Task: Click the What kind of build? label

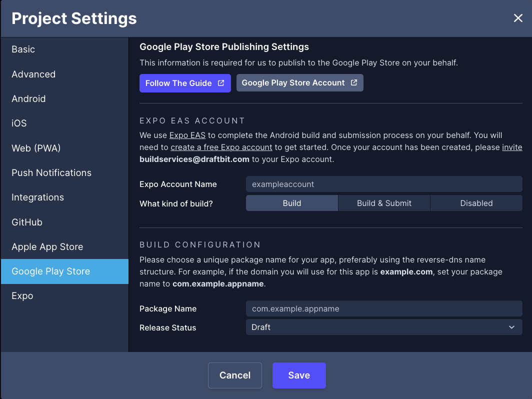Action: coord(176,203)
